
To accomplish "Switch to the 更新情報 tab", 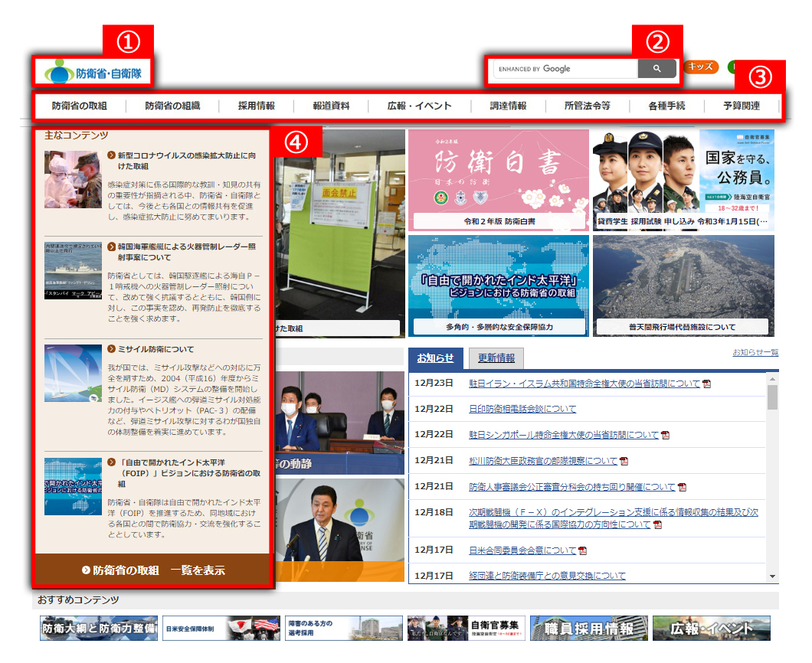I will pos(496,358).
